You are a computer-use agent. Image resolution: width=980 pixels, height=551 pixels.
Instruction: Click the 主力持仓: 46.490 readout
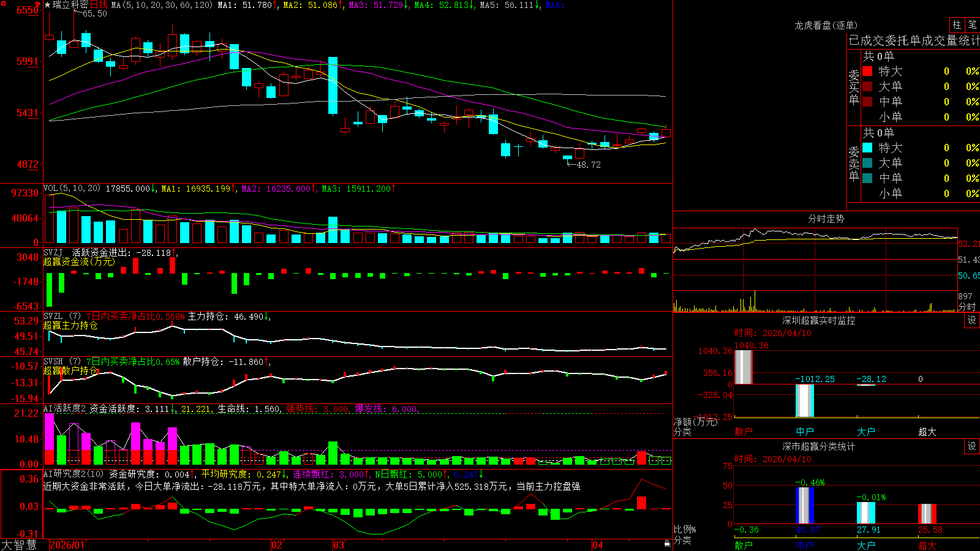tap(225, 316)
